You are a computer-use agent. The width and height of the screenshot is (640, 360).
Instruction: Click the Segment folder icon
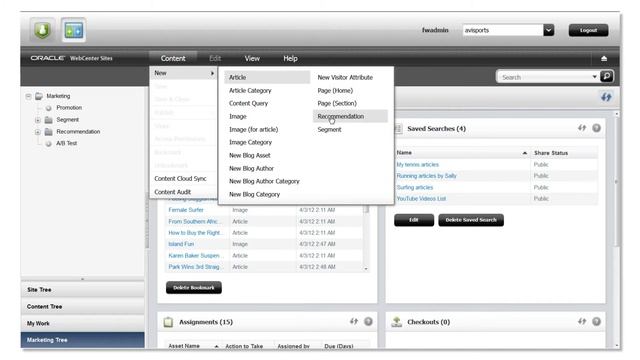point(49,120)
